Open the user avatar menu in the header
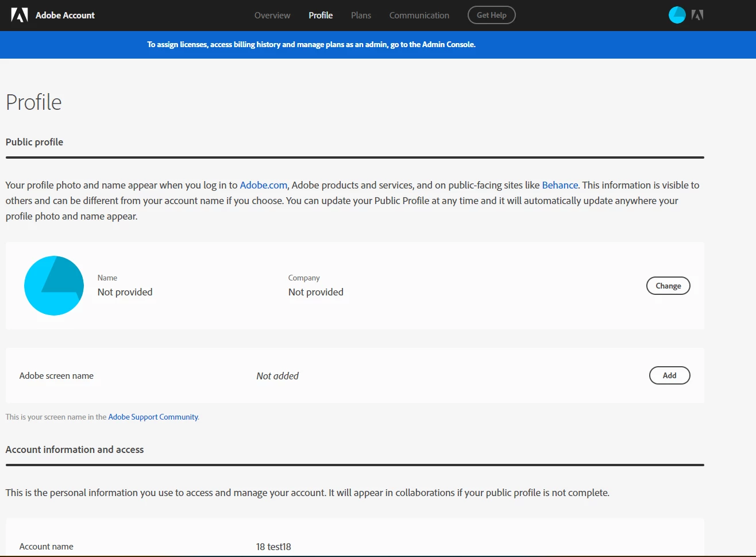 677,15
